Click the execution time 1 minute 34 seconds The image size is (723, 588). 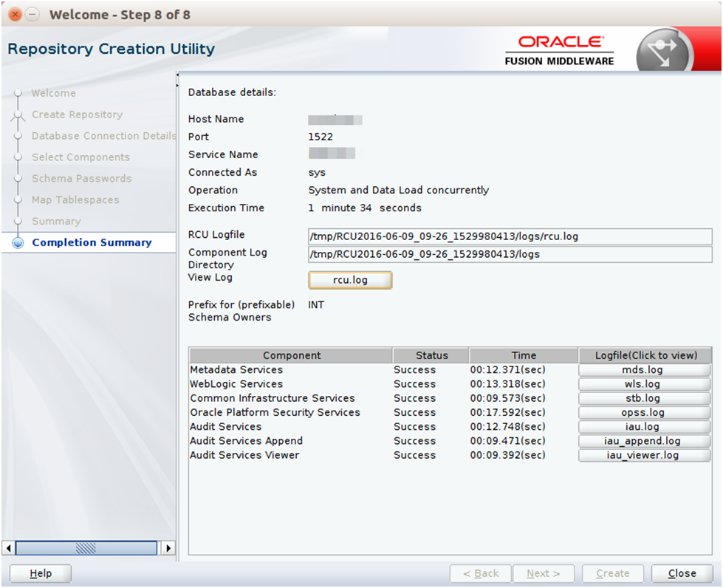point(365,208)
